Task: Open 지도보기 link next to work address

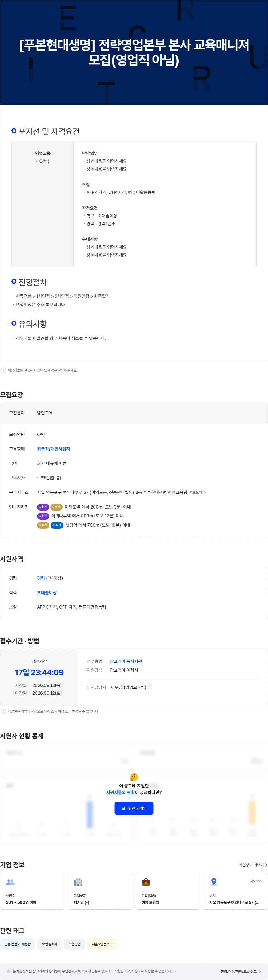Action: (x=196, y=492)
